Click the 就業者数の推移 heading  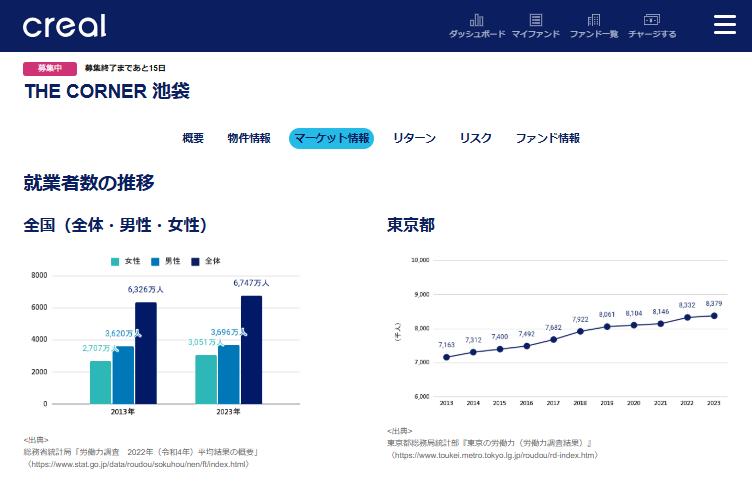[x=89, y=183]
